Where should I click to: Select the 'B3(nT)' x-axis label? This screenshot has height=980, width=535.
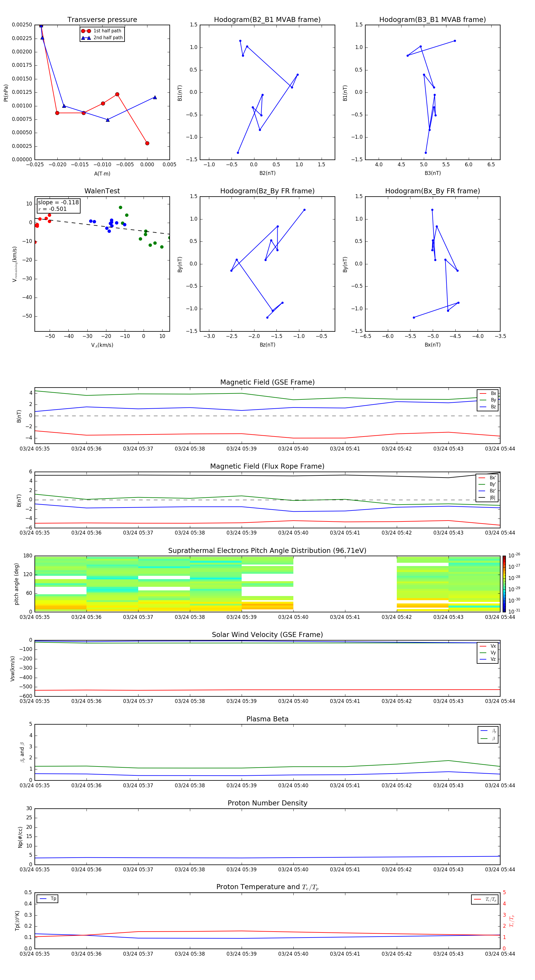(x=432, y=173)
